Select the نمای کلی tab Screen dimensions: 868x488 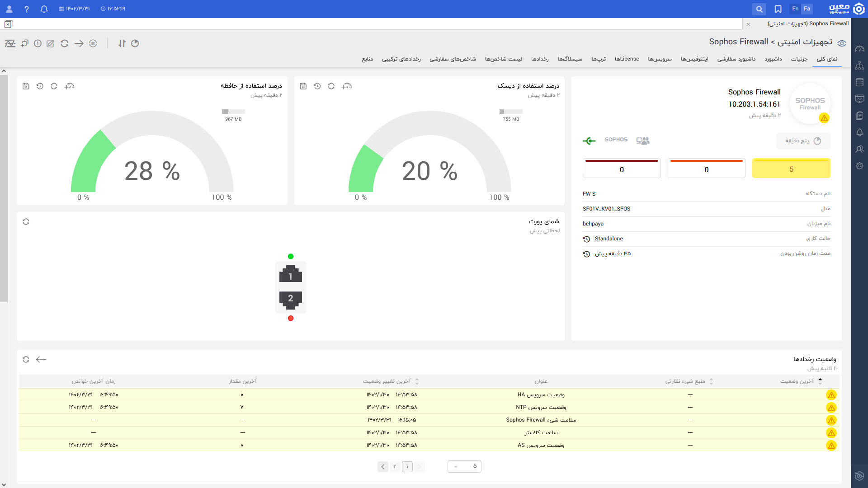827,59
